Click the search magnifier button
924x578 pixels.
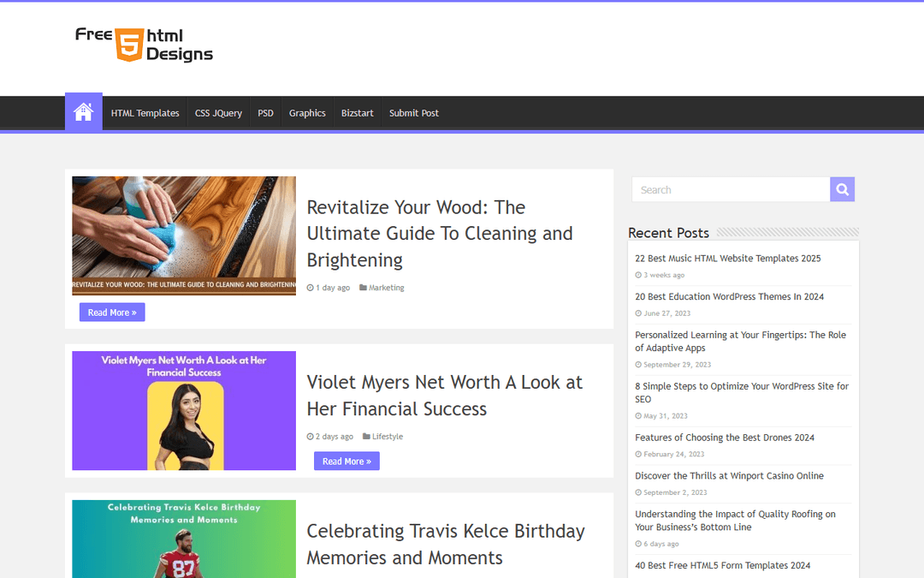tap(842, 189)
